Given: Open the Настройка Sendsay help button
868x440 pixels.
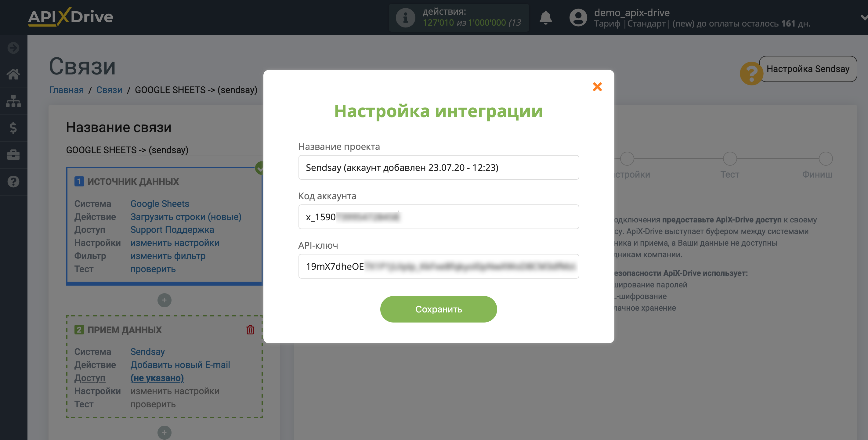Looking at the screenshot, I should pos(808,69).
